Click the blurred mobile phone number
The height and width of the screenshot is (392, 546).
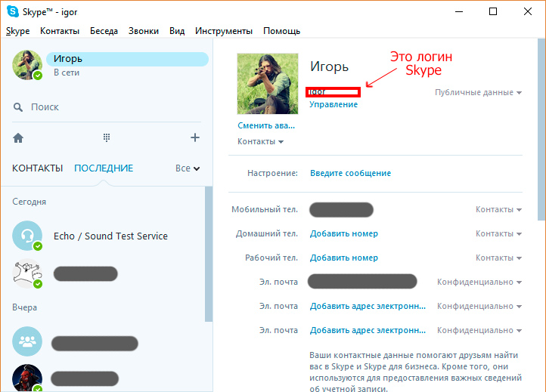(x=341, y=210)
